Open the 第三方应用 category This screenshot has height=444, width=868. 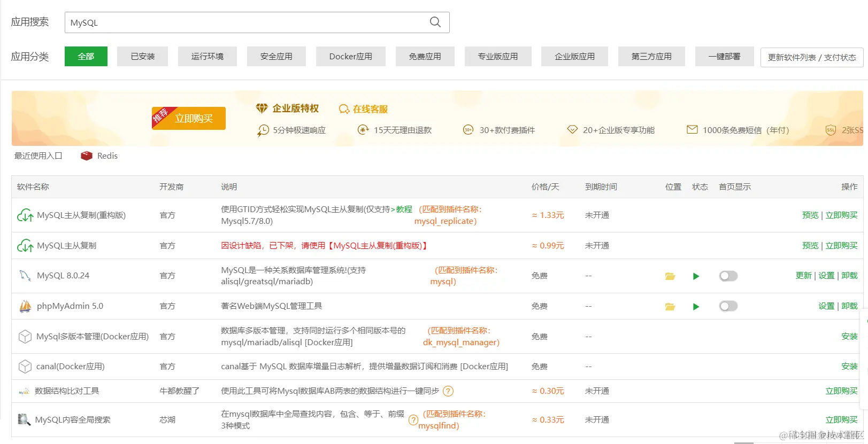(x=651, y=56)
